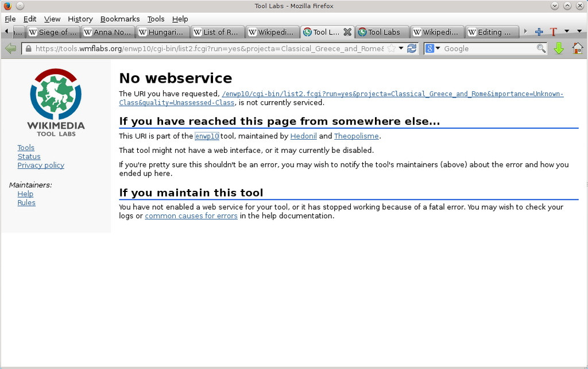The width and height of the screenshot is (588, 369).
Task: Open a new tab with the plus icon
Action: (x=539, y=32)
